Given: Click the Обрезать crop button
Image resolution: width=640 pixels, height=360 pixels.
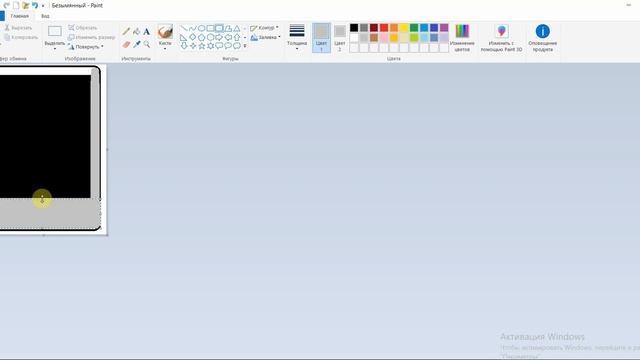Looking at the screenshot, I should pyautogui.click(x=83, y=28).
